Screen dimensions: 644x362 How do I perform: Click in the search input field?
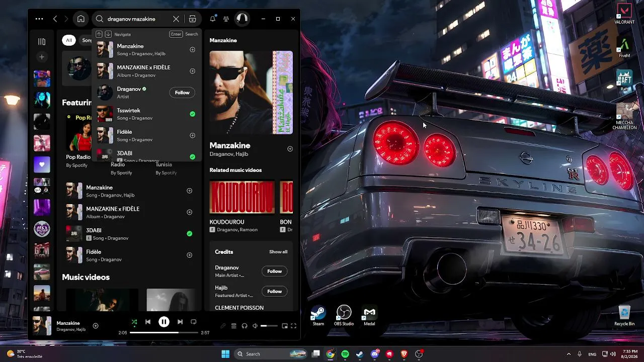click(138, 19)
